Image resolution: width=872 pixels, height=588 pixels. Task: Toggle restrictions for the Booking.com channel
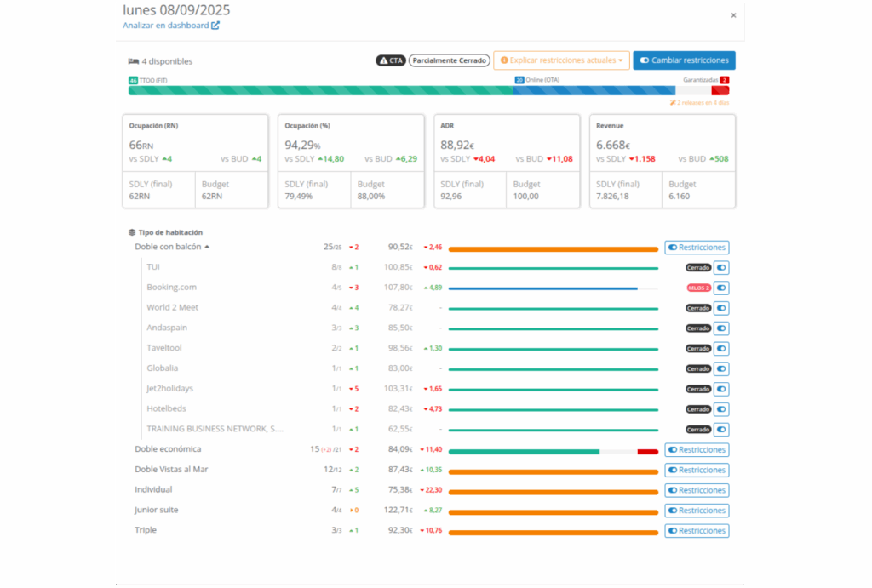pyautogui.click(x=721, y=288)
